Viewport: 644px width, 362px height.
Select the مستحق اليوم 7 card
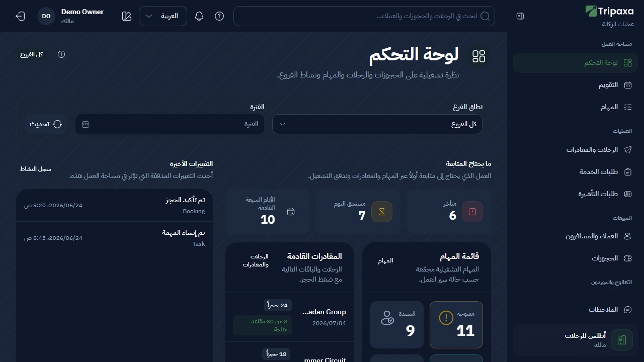(x=358, y=212)
